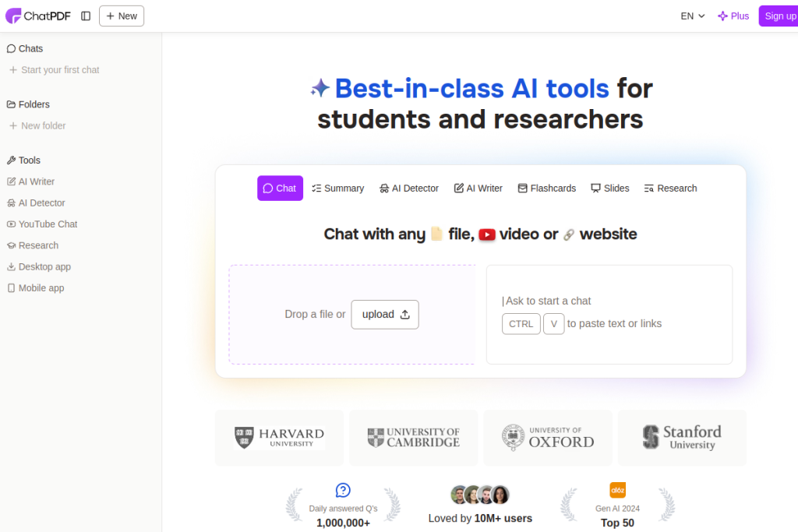Click the orange a16z Gen AI badge icon

pyautogui.click(x=617, y=490)
